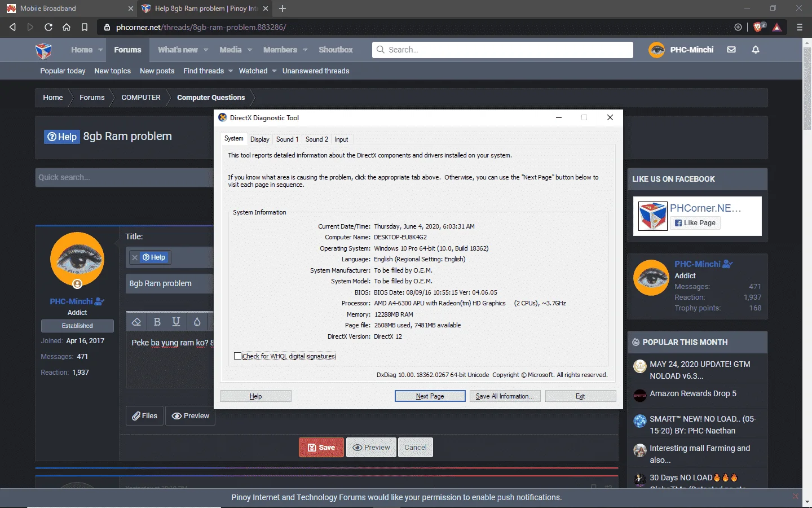Open the text color drop icon in editor

point(197,322)
